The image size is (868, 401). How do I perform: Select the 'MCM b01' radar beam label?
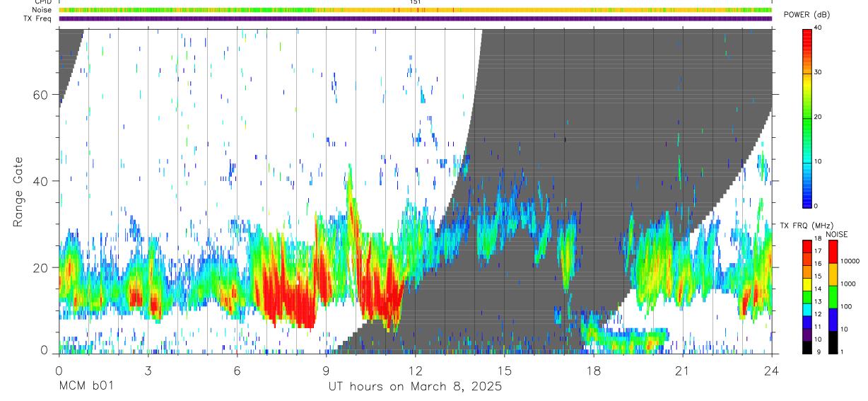pos(86,386)
